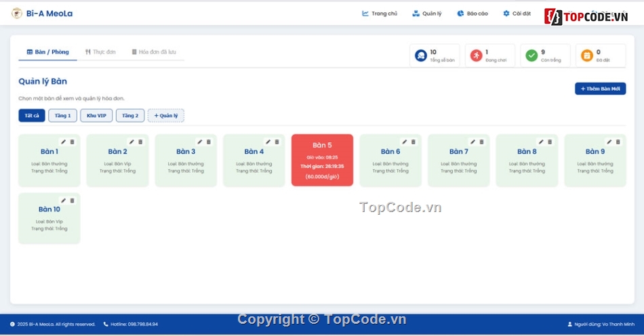The image size is (644, 336).
Task: Click Người dùng: Vo Thanh Minh
Action: 604,324
